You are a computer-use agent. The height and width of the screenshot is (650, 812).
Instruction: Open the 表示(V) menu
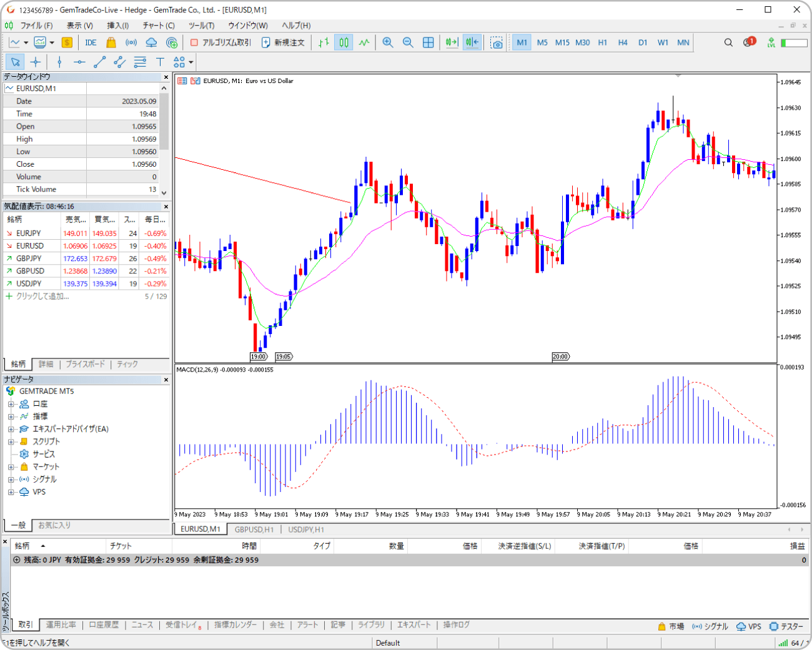(x=79, y=26)
